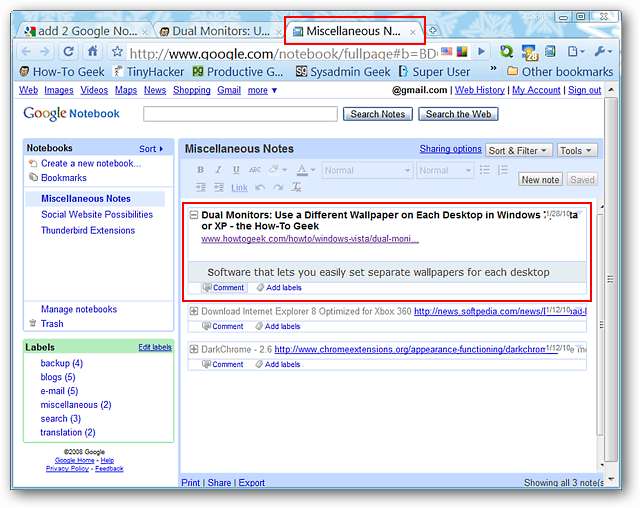The width and height of the screenshot is (640, 508).
Task: Click the bulleted list icon
Action: [x=486, y=170]
